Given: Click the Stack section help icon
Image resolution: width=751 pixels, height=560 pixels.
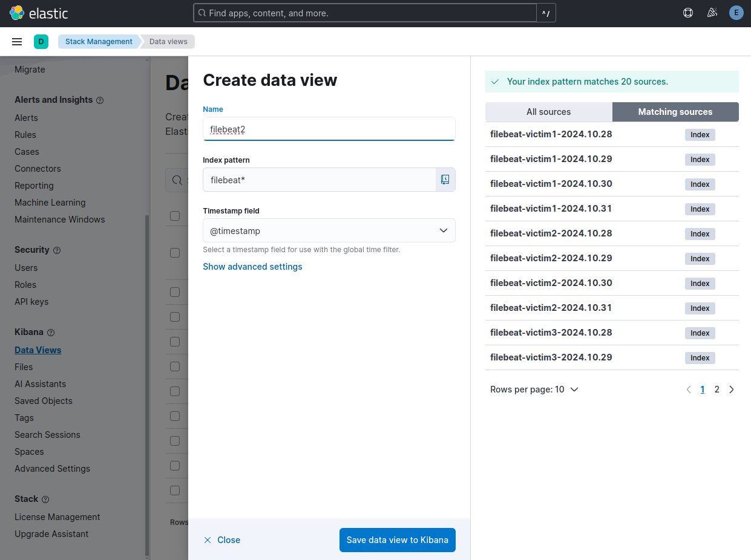Looking at the screenshot, I should 45,500.
